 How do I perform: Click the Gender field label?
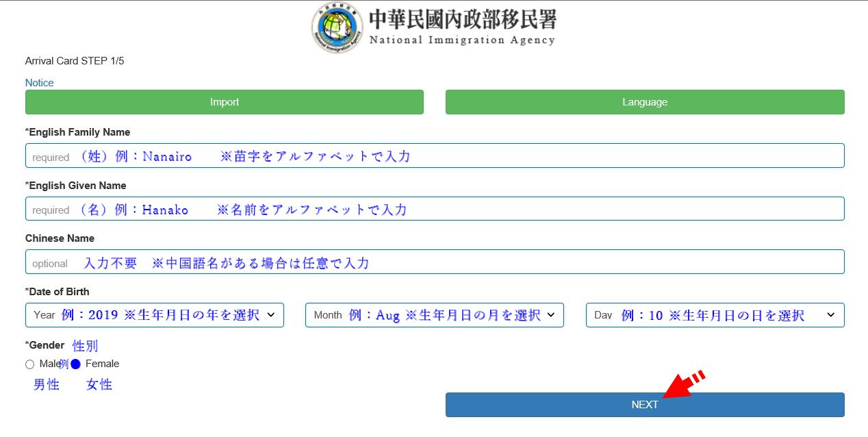point(47,345)
